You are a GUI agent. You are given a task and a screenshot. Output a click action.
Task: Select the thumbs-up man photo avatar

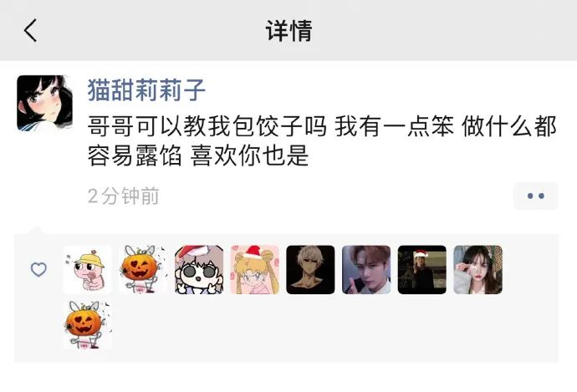(x=366, y=269)
